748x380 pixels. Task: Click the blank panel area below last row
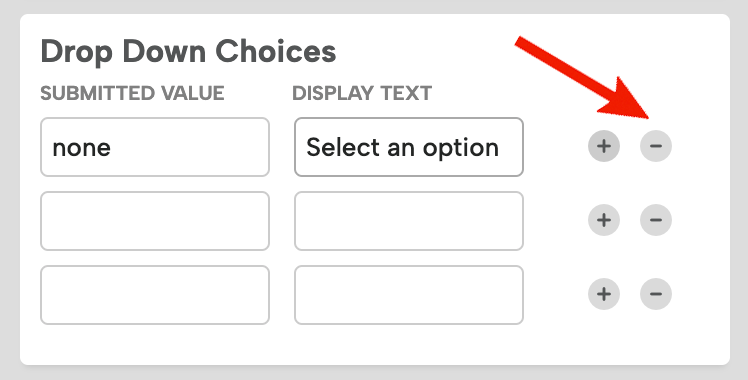tap(374, 345)
